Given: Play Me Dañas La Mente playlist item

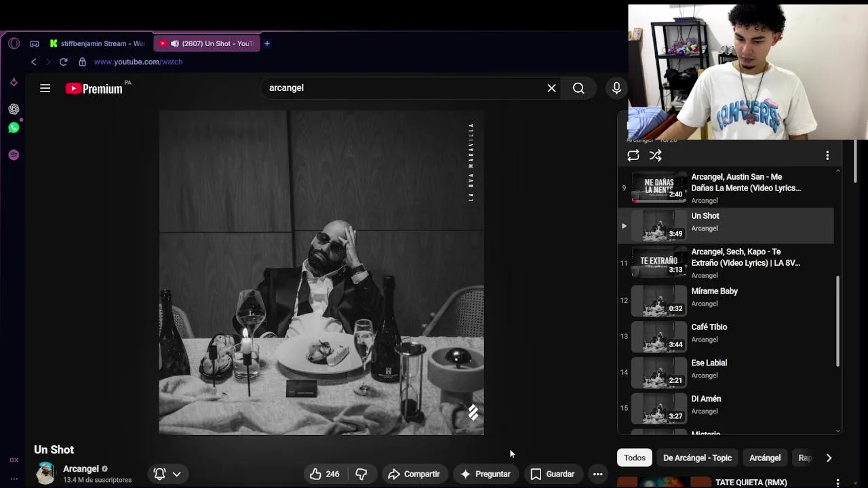Looking at the screenshot, I should click(726, 188).
